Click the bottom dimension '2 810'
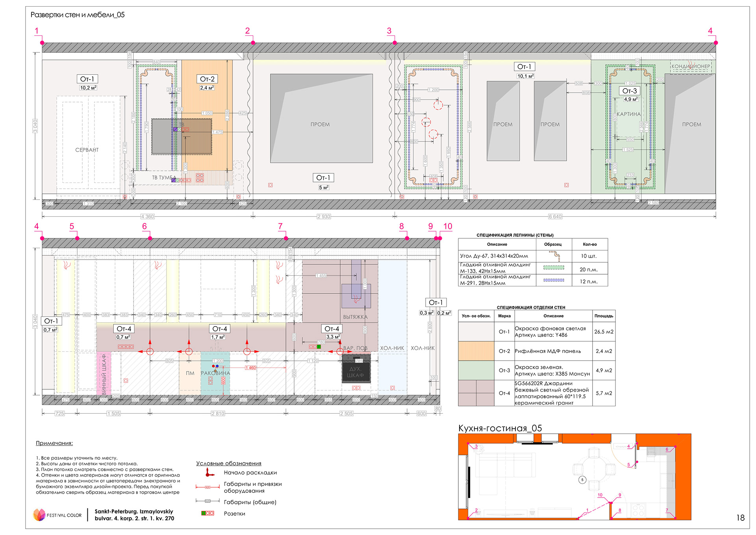 pos(218,414)
